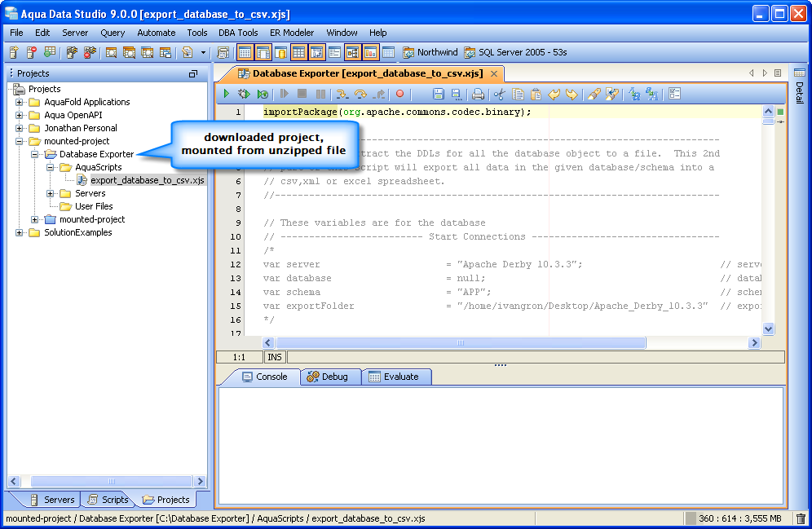Viewport: 812px width, 529px height.
Task: Open the Query menu
Action: 113,33
